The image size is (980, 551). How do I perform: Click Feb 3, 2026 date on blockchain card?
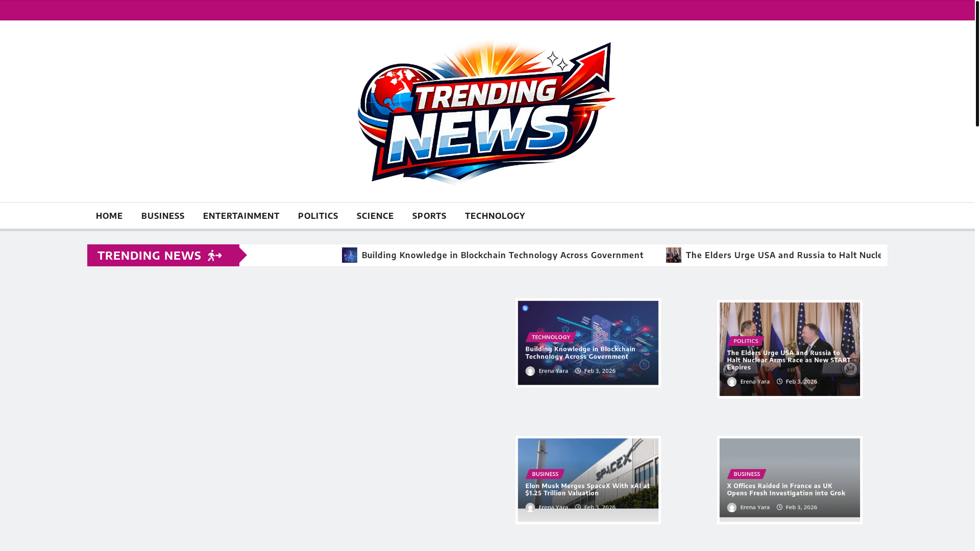600,371
